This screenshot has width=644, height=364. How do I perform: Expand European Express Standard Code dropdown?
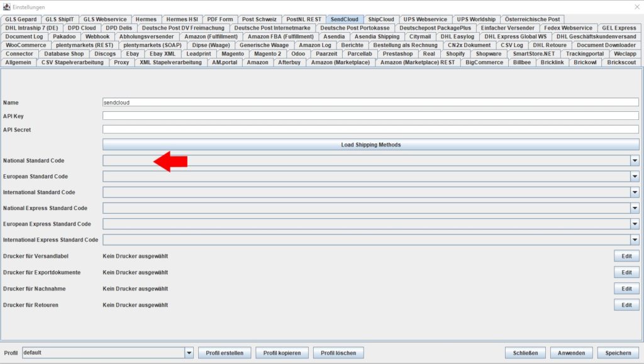coord(635,224)
